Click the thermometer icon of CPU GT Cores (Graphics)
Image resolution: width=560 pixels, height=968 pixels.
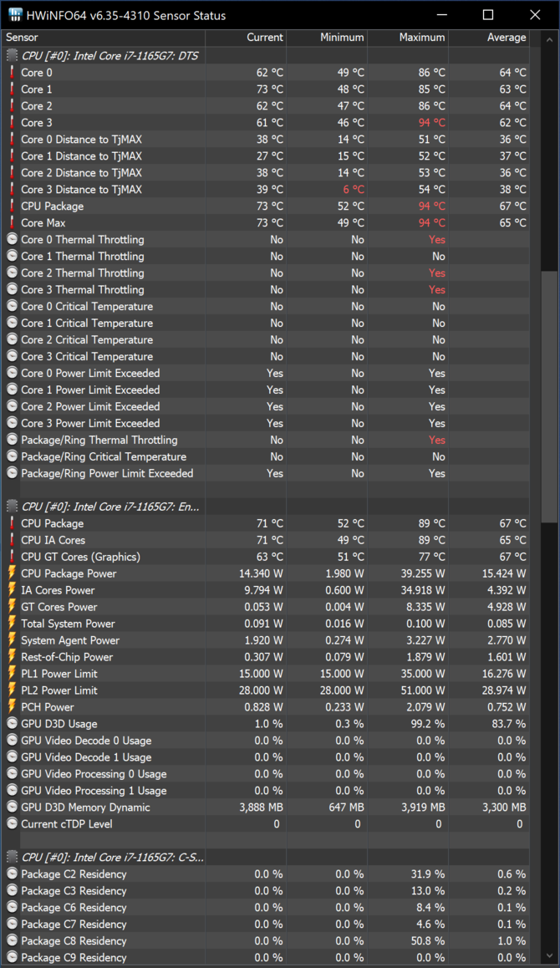coord(12,556)
